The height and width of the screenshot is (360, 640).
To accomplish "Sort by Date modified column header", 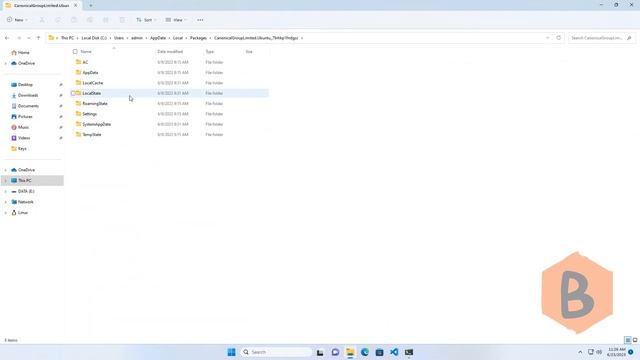I will (170, 52).
